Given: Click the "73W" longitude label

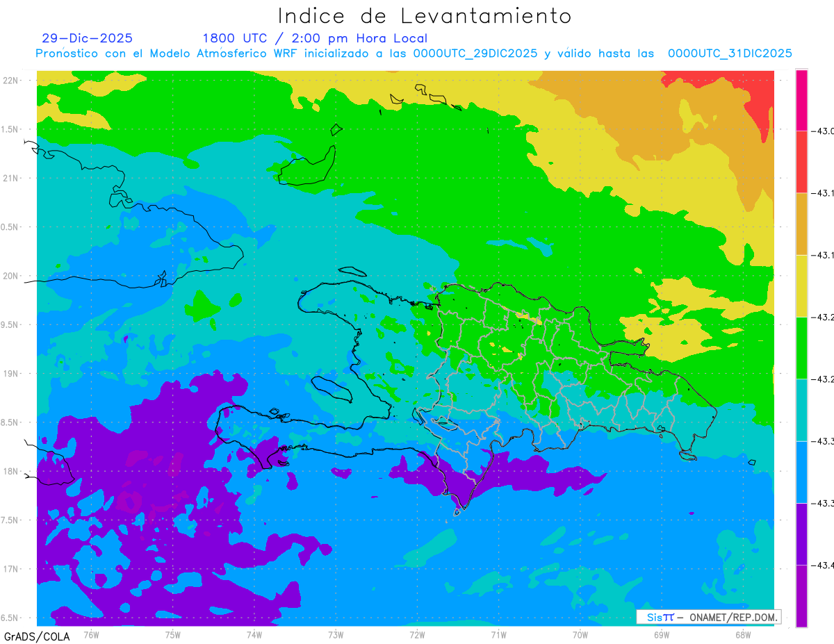Looking at the screenshot, I should pyautogui.click(x=336, y=635).
